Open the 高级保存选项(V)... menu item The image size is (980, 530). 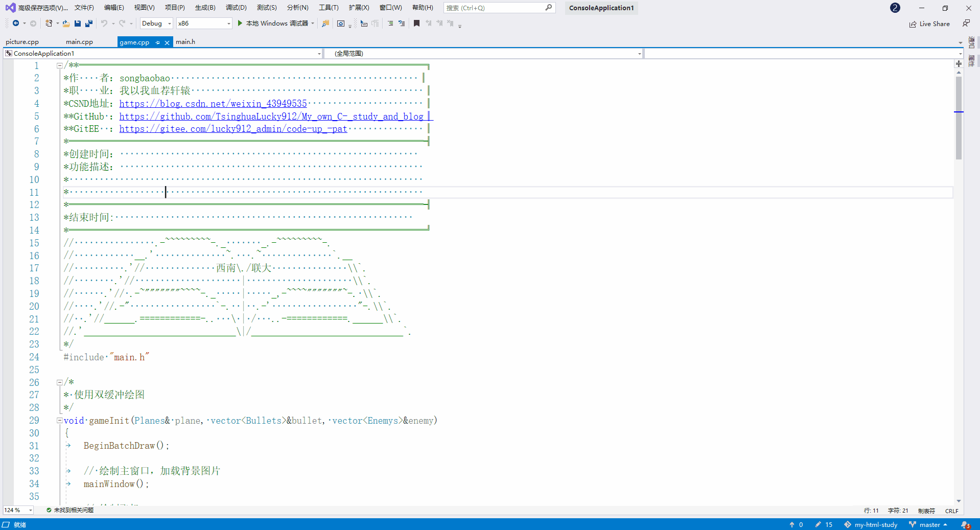[43, 8]
